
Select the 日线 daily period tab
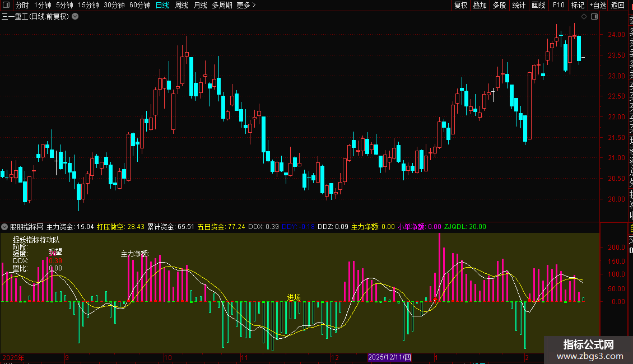pyautogui.click(x=162, y=5)
